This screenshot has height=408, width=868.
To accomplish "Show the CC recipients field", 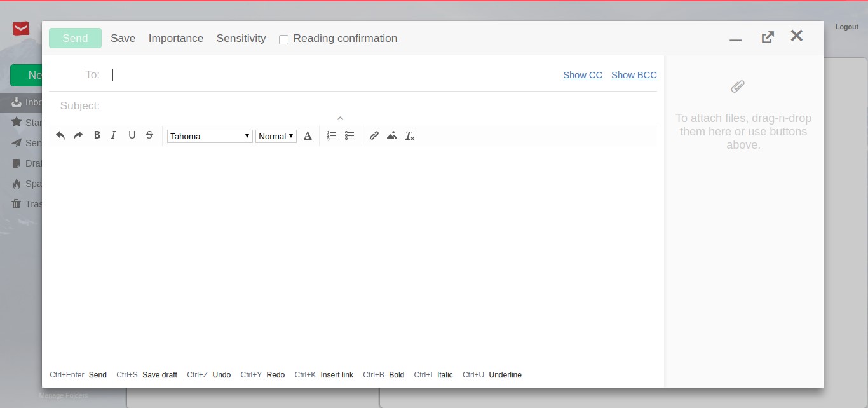I will (582, 75).
